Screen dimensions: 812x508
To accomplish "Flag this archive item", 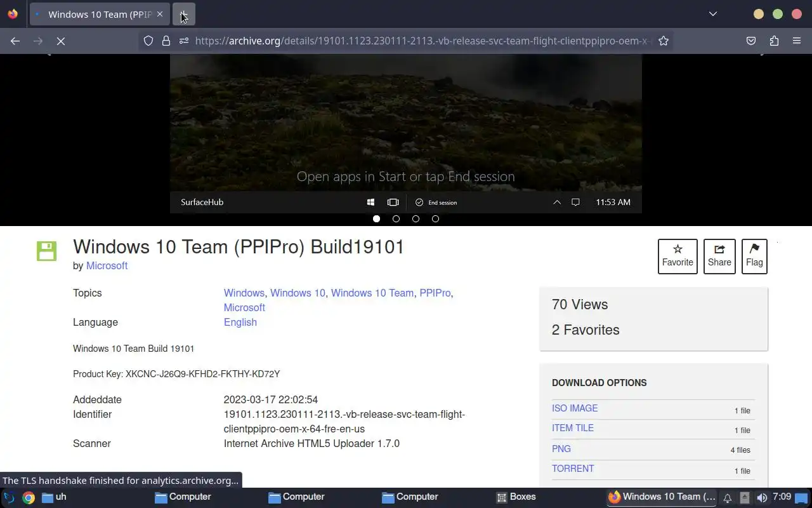I will (754, 257).
